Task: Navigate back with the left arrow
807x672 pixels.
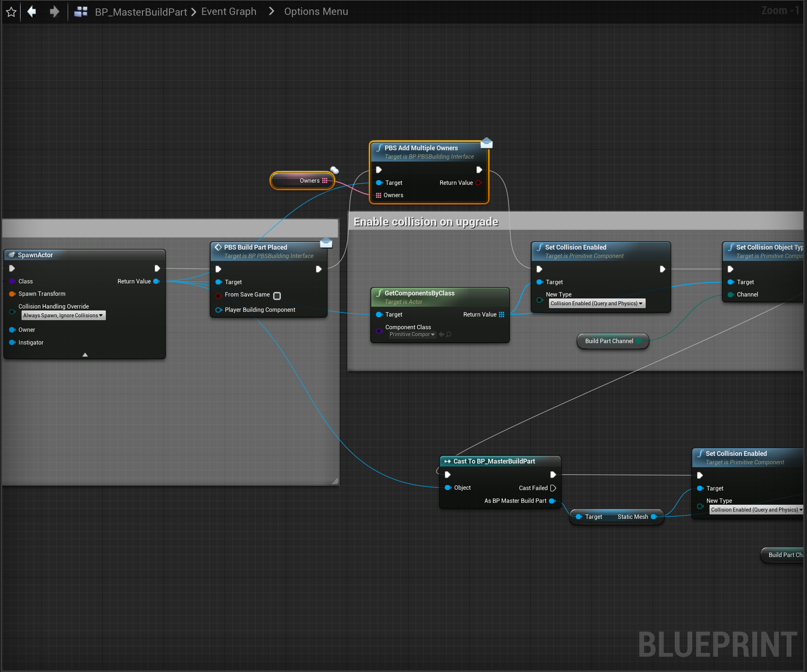Action: point(32,12)
